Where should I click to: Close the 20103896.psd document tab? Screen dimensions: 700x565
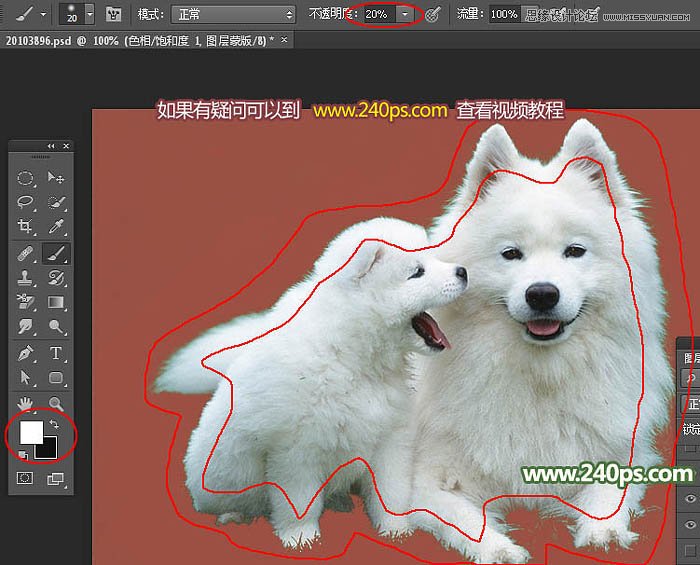pos(285,39)
